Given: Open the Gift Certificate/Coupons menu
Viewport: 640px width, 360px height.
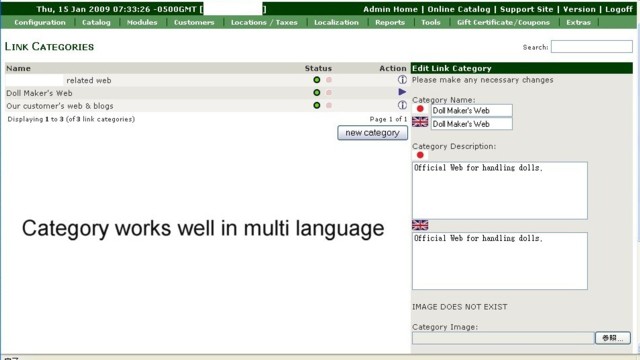Looking at the screenshot, I should [x=503, y=22].
